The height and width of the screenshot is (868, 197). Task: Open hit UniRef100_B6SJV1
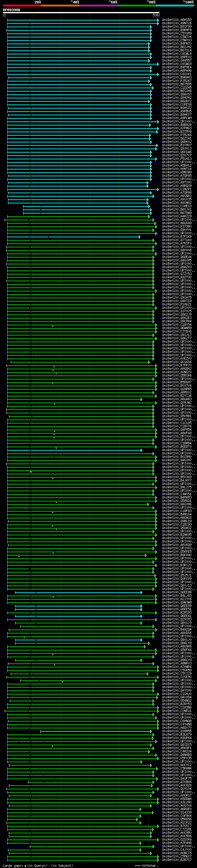(177, 210)
